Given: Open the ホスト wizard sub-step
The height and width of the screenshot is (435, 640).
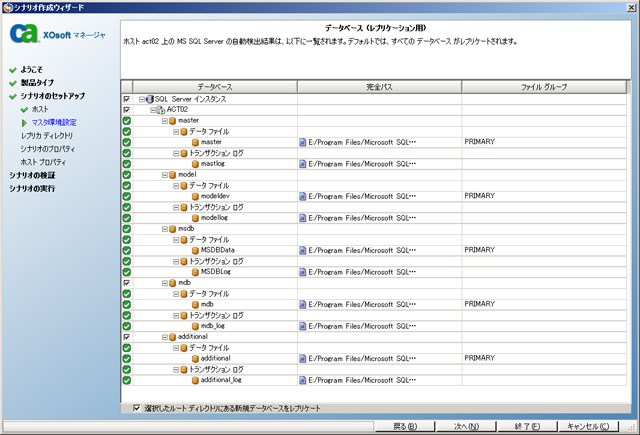Looking at the screenshot, I should point(40,109).
